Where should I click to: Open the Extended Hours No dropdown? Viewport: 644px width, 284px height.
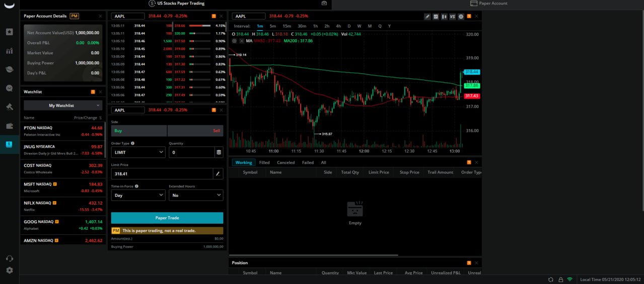(x=196, y=195)
